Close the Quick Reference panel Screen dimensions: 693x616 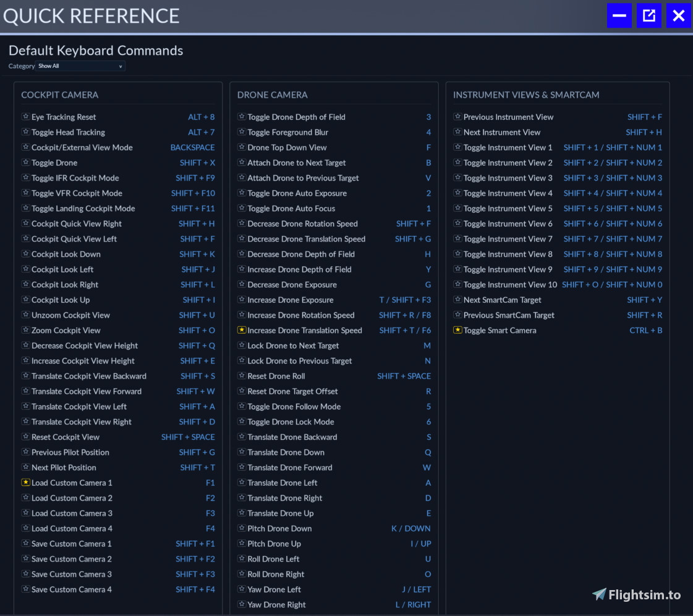678,16
